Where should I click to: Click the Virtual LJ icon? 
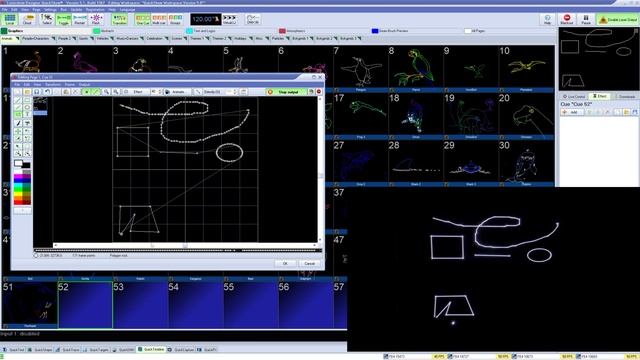pos(229,19)
